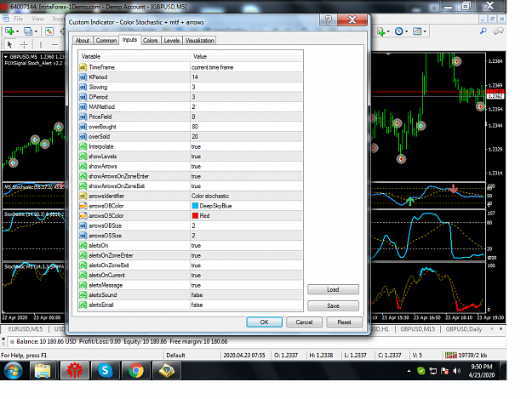Switch to the GBPUSD,M15 chart tab
This screenshot has width=532, height=399.
[417, 329]
